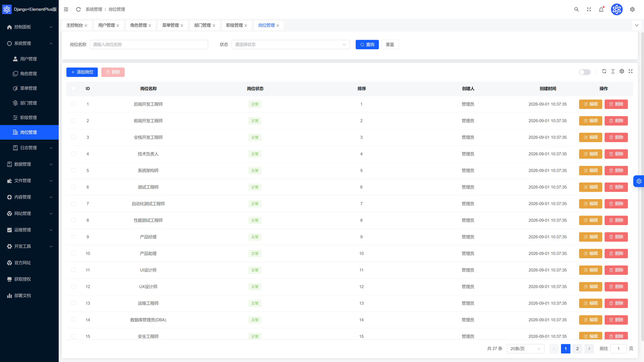Image resolution: width=644 pixels, height=362 pixels.
Task: Open the 请选择状态 status dropdown
Action: 290,44
